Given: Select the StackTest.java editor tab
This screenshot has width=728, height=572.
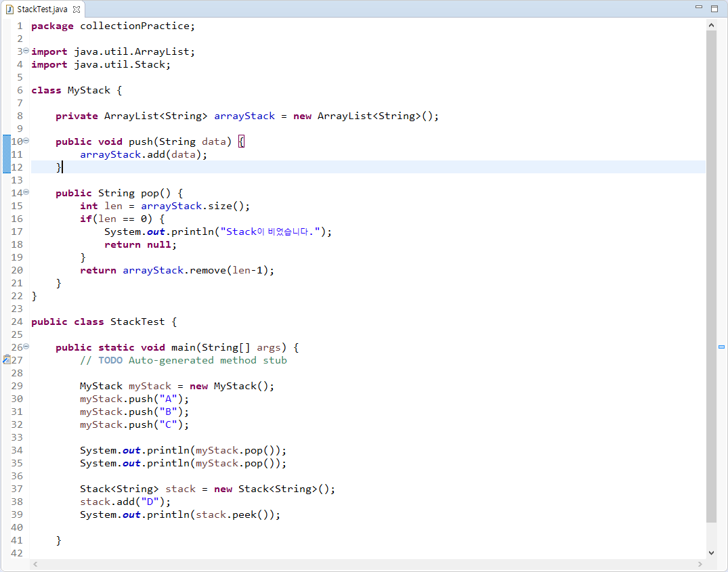Looking at the screenshot, I should [42, 9].
